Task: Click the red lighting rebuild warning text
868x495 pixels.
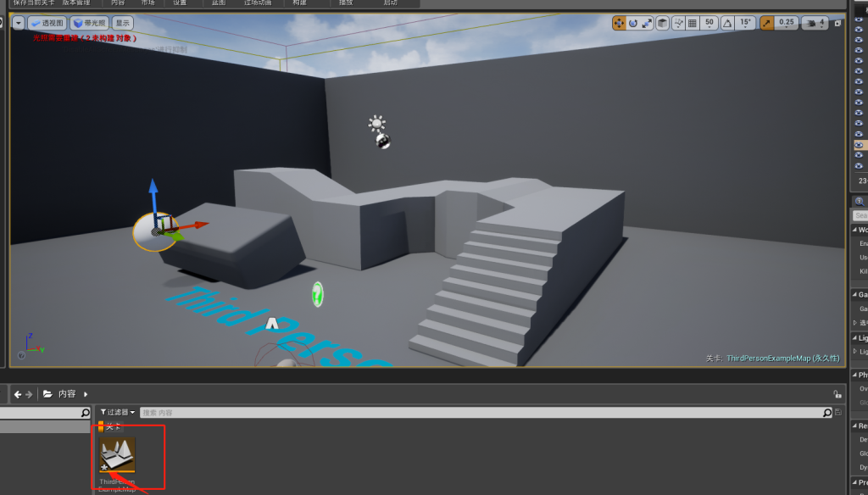Action: click(x=84, y=38)
